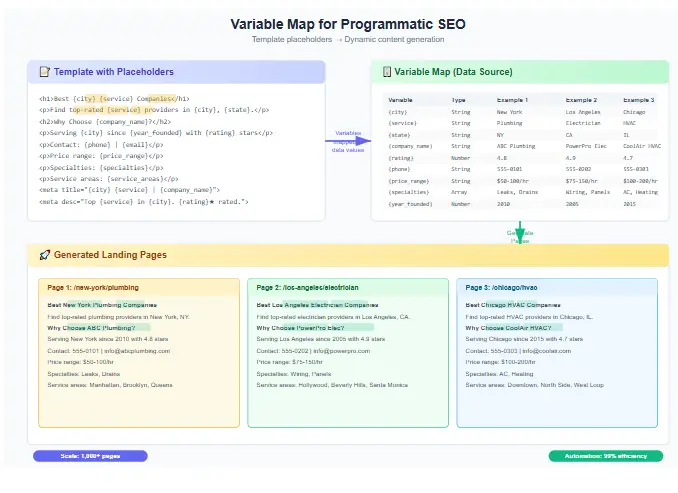Click the Why Choose PowerPro Elec? heading
The width and height of the screenshot is (678, 493).
300,328
